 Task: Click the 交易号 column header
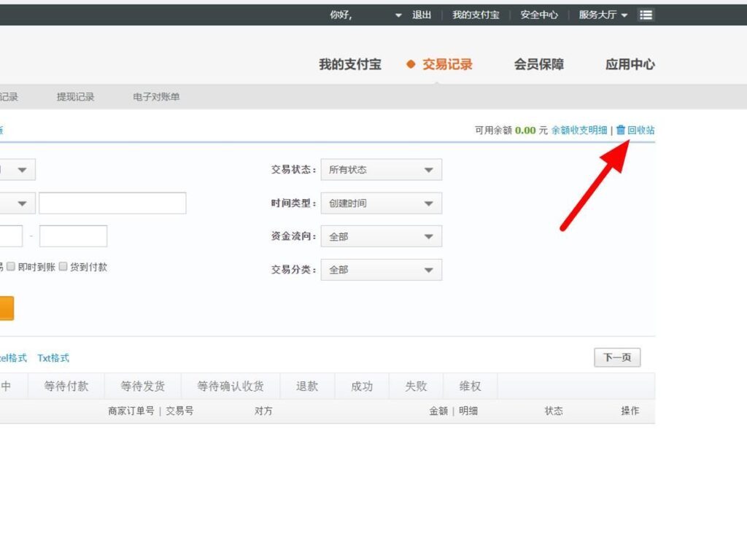click(179, 411)
